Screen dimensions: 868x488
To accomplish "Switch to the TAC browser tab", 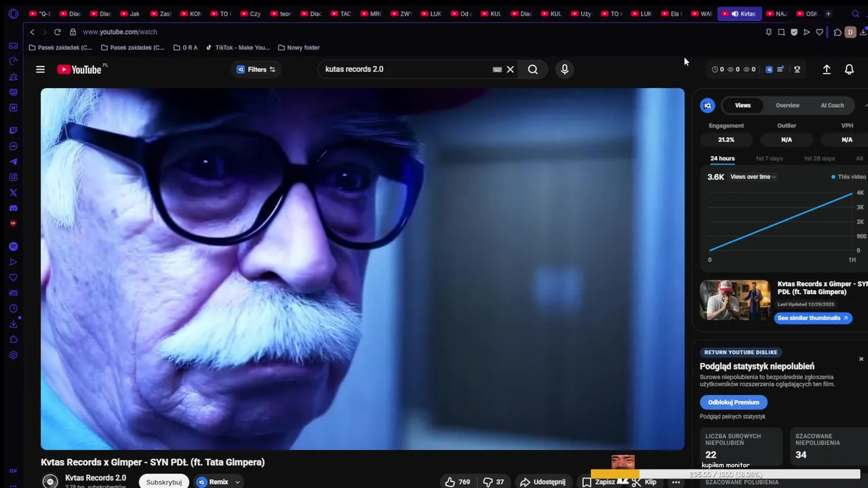I will (x=341, y=14).
